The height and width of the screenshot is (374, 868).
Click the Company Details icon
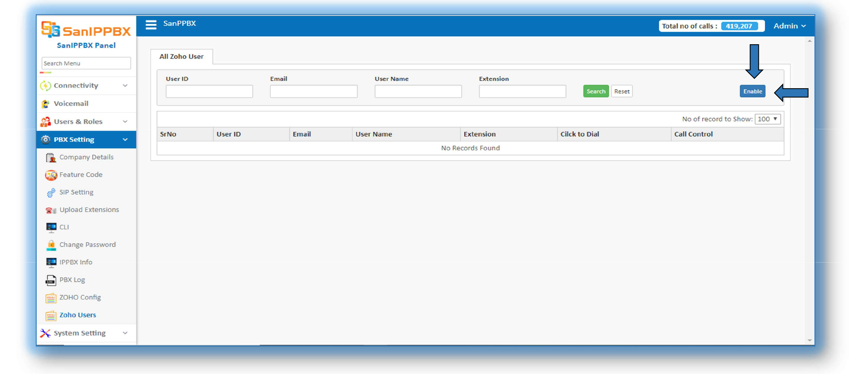51,157
